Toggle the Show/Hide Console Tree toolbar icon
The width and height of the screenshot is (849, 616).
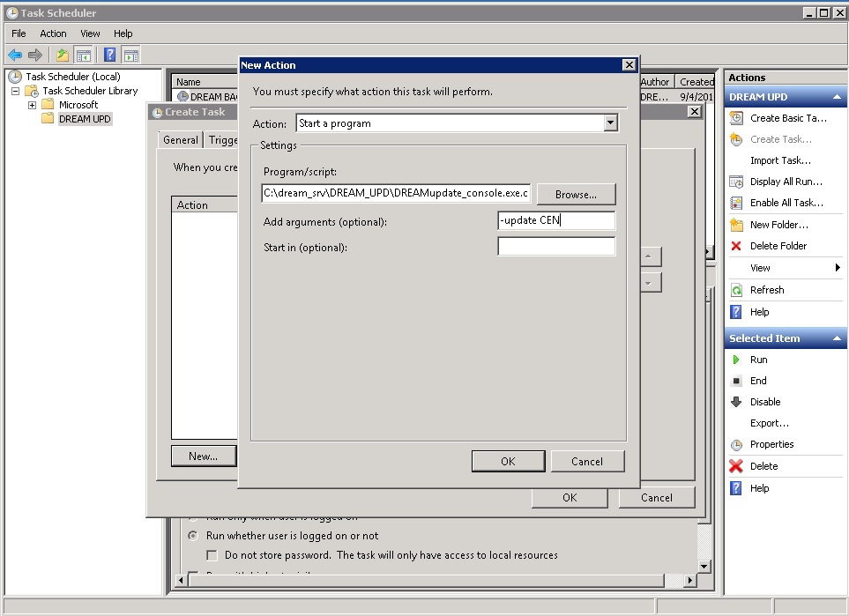tap(84, 55)
